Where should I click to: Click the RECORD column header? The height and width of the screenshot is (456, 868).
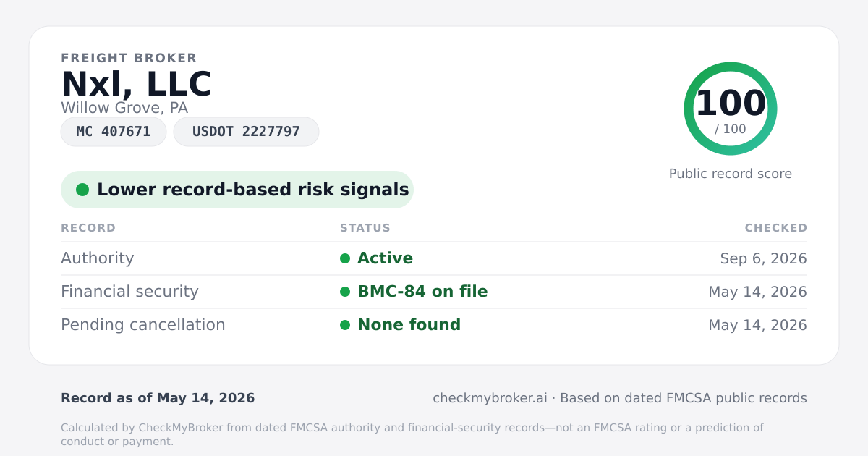(x=88, y=228)
